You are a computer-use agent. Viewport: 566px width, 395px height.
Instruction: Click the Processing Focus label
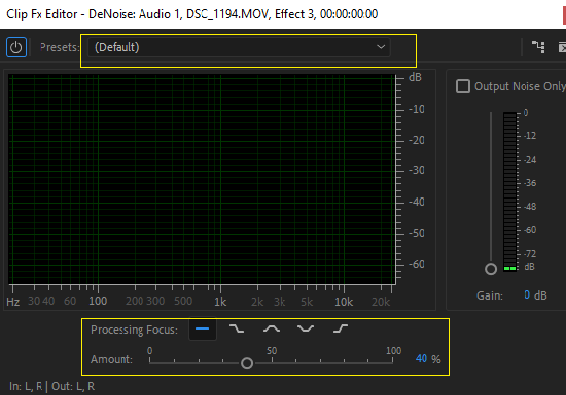[134, 330]
